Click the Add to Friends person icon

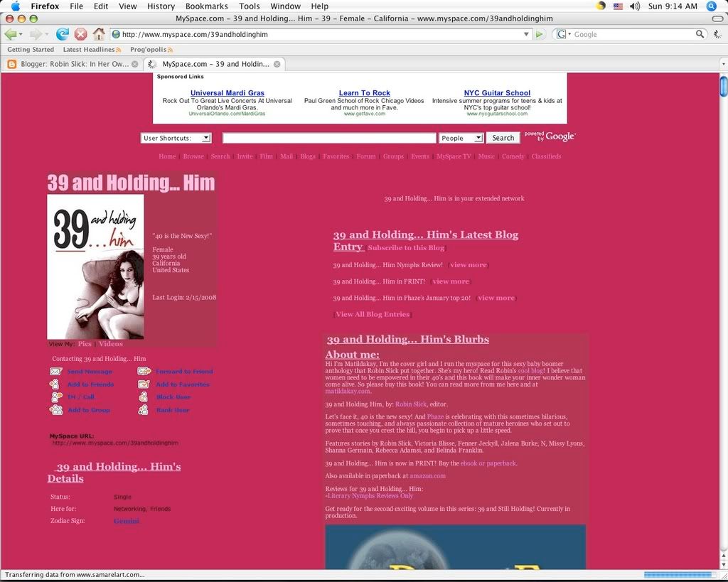tap(55, 384)
